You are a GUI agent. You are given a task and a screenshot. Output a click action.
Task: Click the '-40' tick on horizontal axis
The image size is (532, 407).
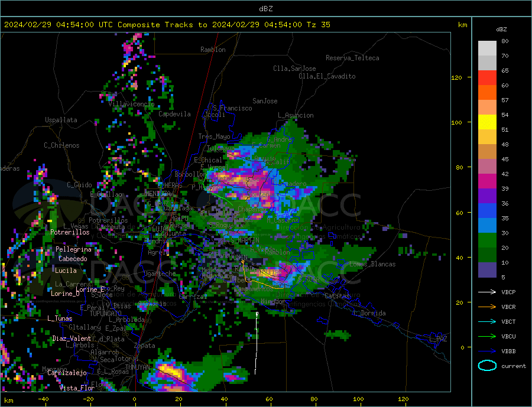click(x=43, y=399)
